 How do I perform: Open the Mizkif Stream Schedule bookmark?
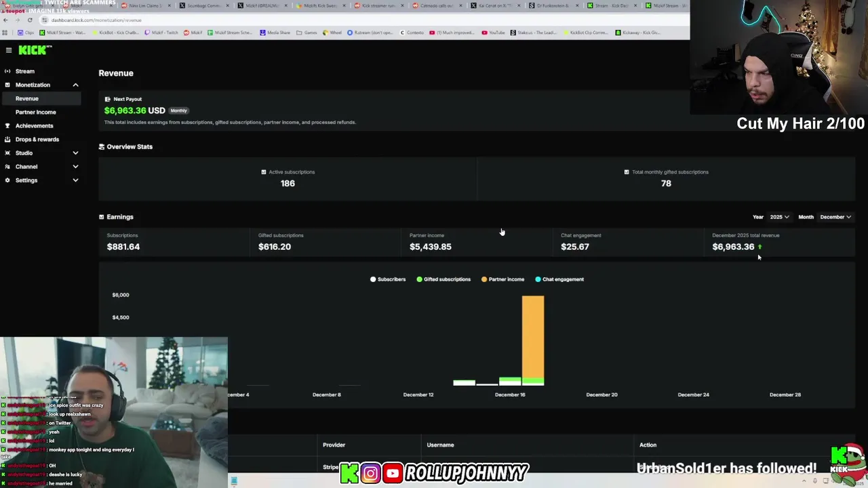(x=230, y=33)
